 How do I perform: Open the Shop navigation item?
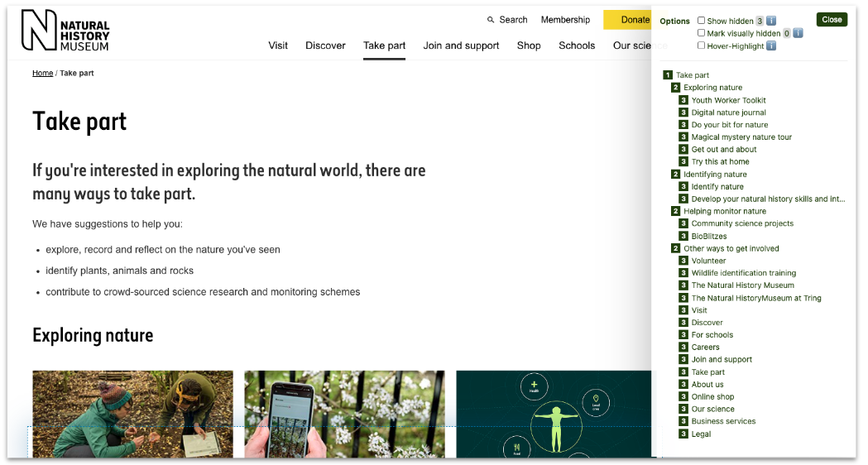click(529, 46)
